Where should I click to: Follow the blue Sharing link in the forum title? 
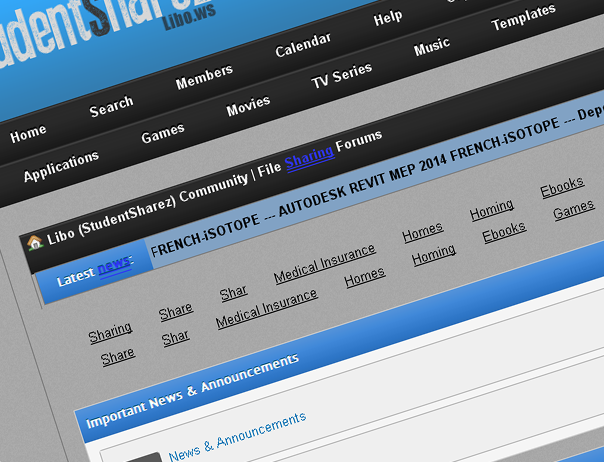click(309, 158)
